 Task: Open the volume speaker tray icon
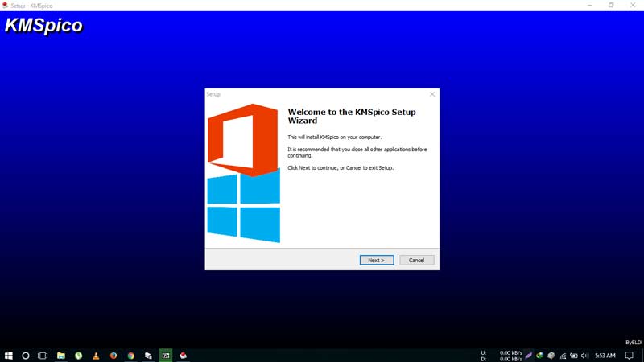[585, 356]
